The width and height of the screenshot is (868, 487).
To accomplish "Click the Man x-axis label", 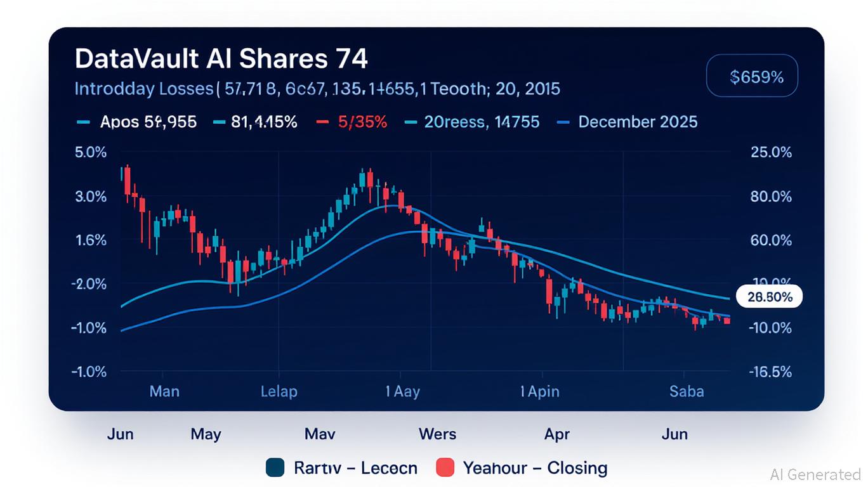I will 164,391.
